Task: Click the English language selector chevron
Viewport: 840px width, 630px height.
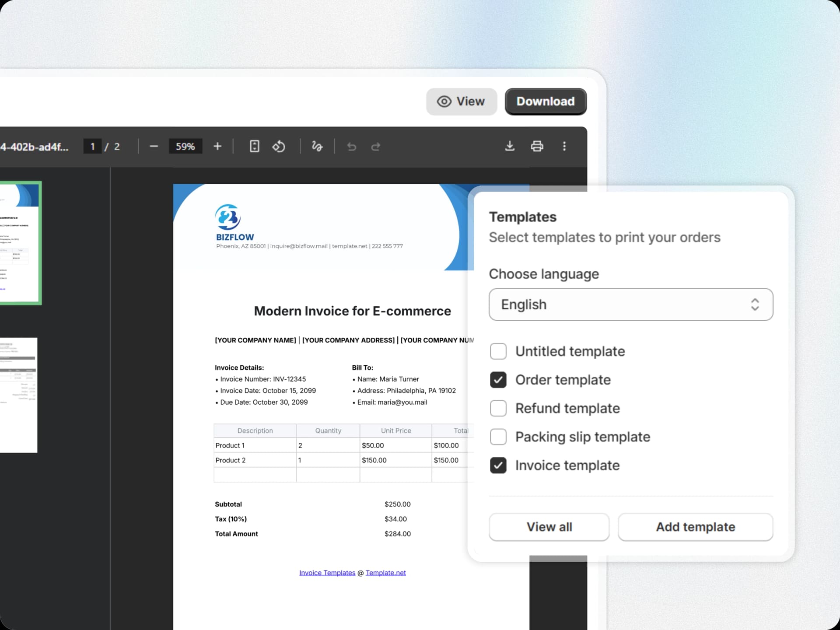Action: (x=754, y=304)
